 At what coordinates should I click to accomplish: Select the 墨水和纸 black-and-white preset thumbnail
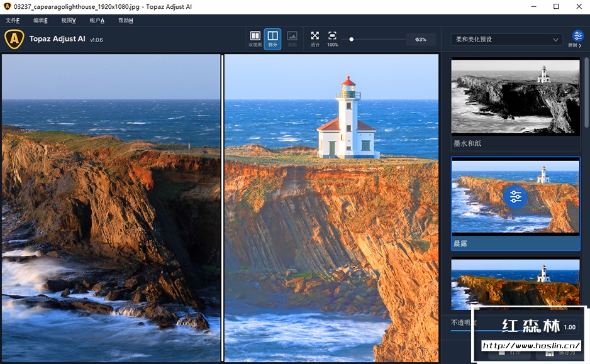pyautogui.click(x=515, y=96)
